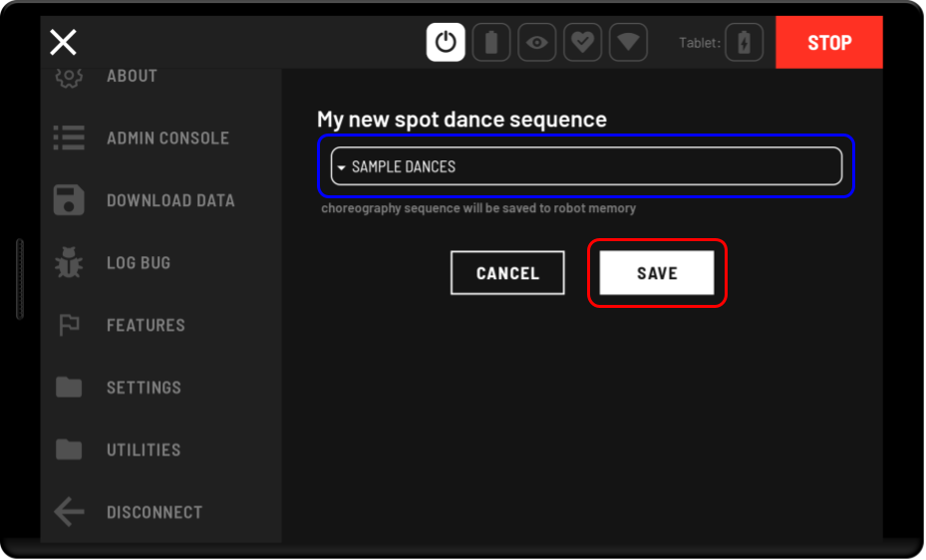Open the heart health status icon
This screenshot has width=926, height=560.
coord(583,43)
